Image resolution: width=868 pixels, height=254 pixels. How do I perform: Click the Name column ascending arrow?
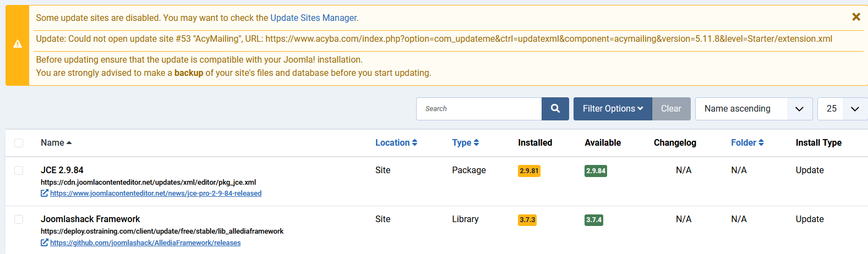click(x=69, y=143)
